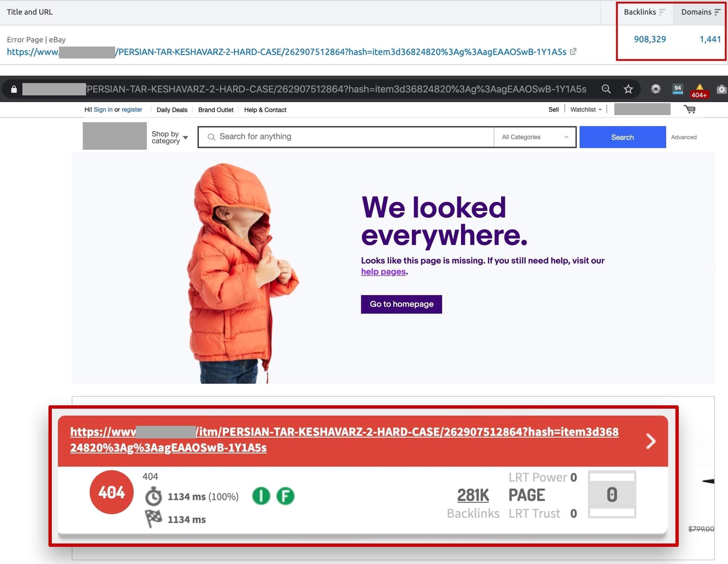
Task: Click the Domains tab header
Action: 700,12
